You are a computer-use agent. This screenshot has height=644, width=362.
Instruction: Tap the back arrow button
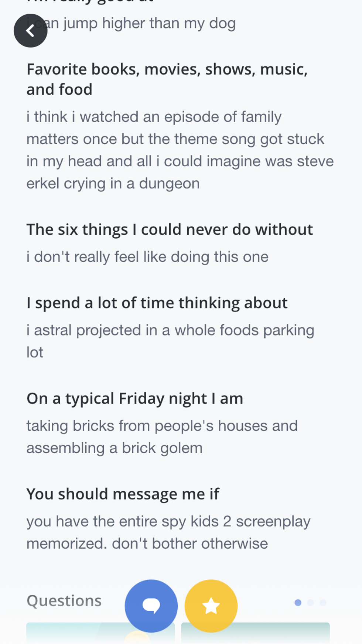(x=30, y=31)
